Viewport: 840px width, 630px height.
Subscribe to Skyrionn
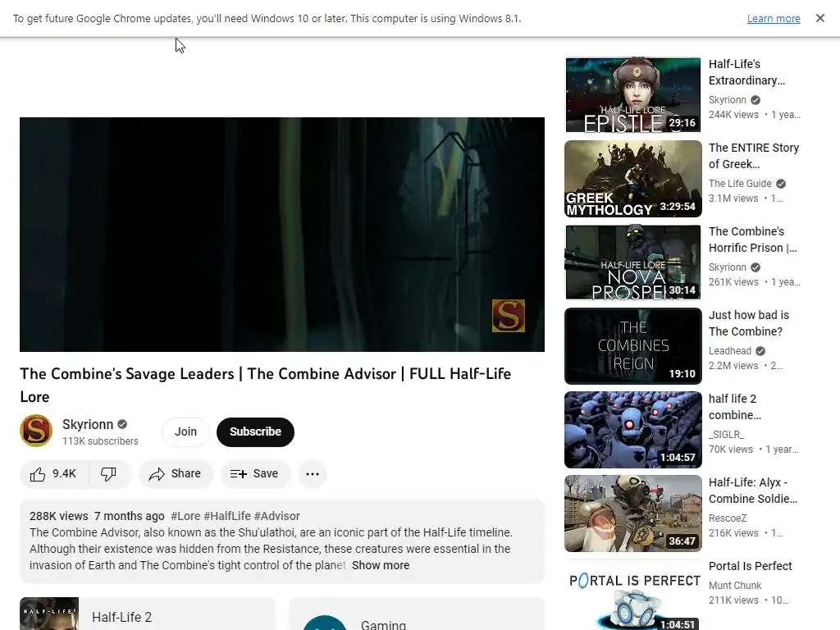(256, 431)
